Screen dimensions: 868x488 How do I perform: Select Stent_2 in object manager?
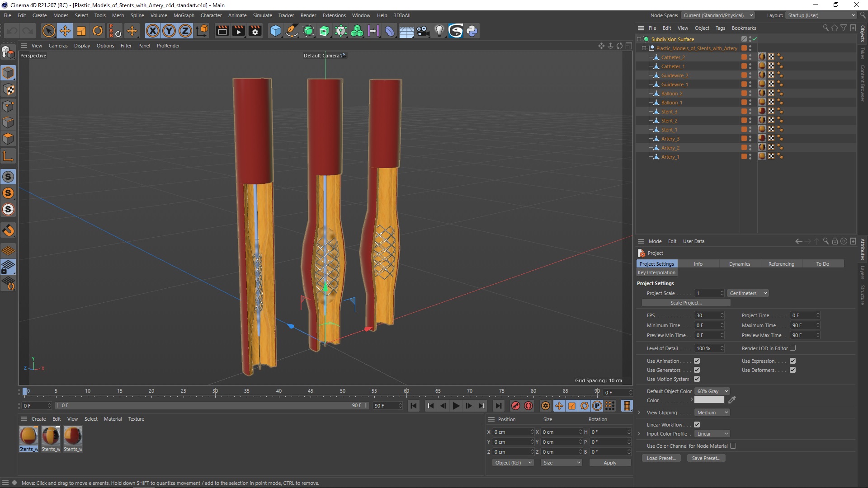pyautogui.click(x=669, y=121)
